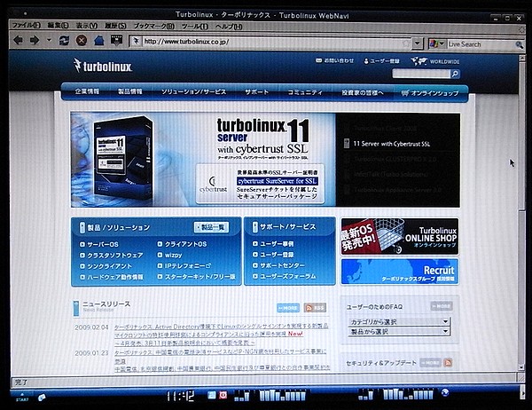
Task: Click the ユーザー登録 header link
Action: pyautogui.click(x=381, y=61)
